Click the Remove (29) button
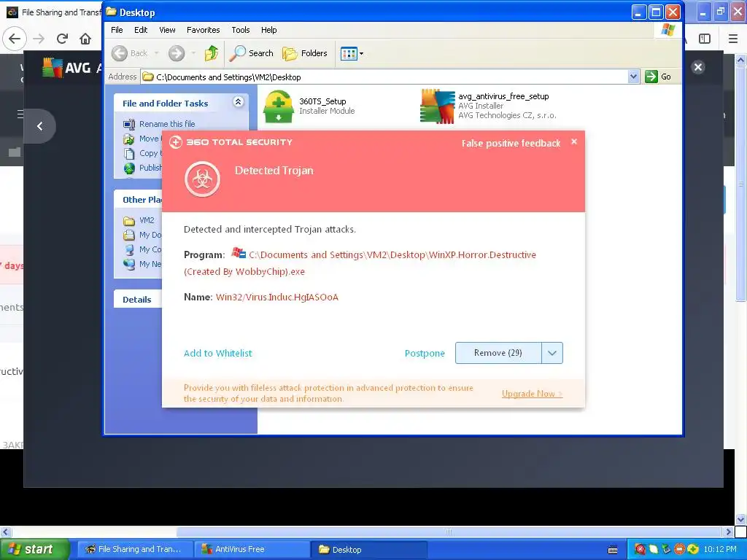 (x=498, y=353)
